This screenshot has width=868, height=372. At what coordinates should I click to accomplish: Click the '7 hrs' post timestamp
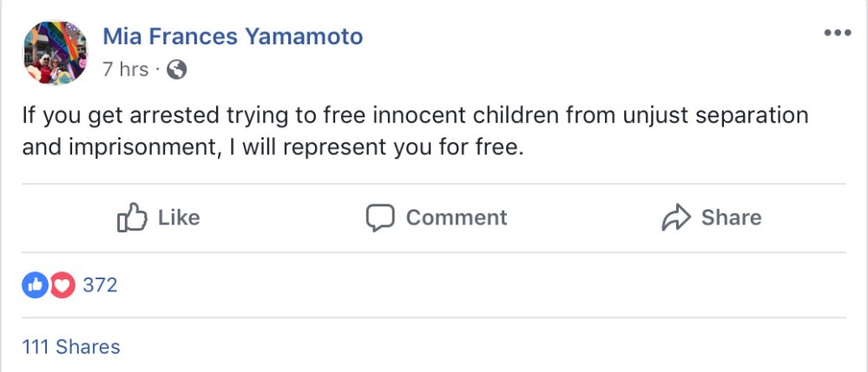(126, 69)
